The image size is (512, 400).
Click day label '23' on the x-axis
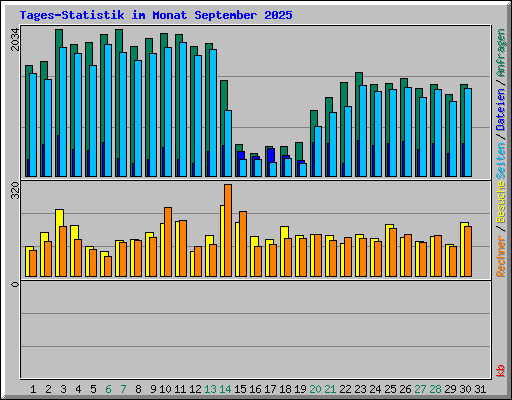(360, 389)
